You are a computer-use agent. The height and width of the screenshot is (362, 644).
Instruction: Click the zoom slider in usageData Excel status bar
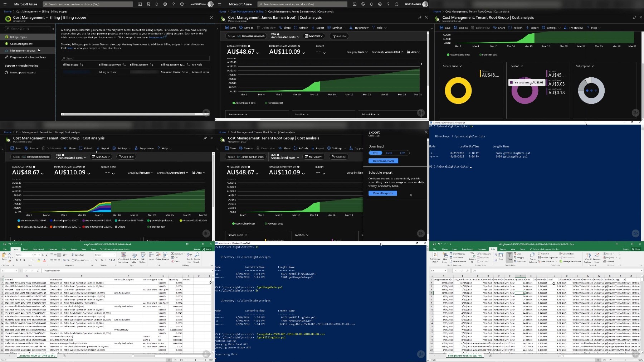click(x=195, y=360)
